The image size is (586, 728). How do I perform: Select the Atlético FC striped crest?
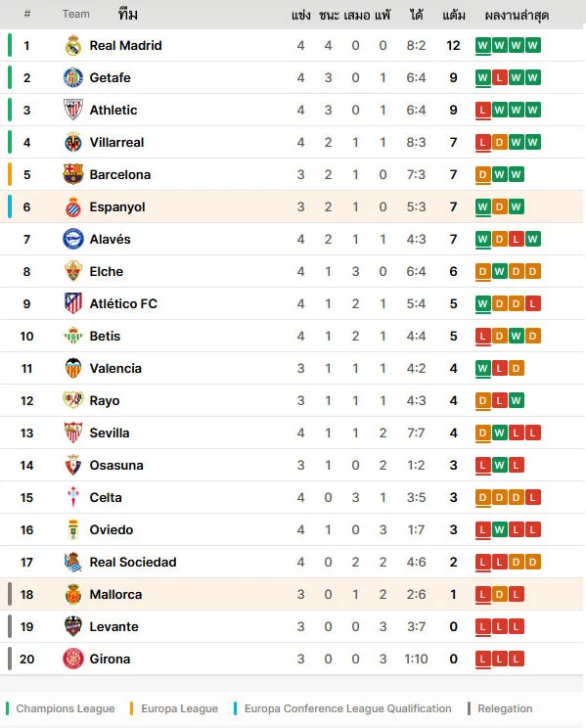73,303
